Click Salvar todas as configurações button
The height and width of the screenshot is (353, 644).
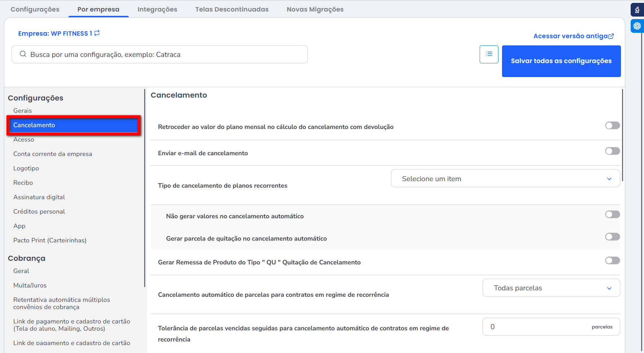(561, 61)
